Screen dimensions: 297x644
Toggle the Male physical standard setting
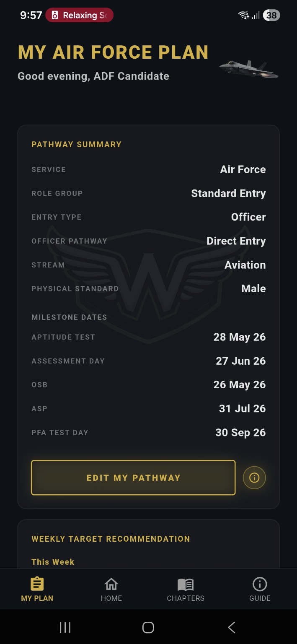point(253,288)
